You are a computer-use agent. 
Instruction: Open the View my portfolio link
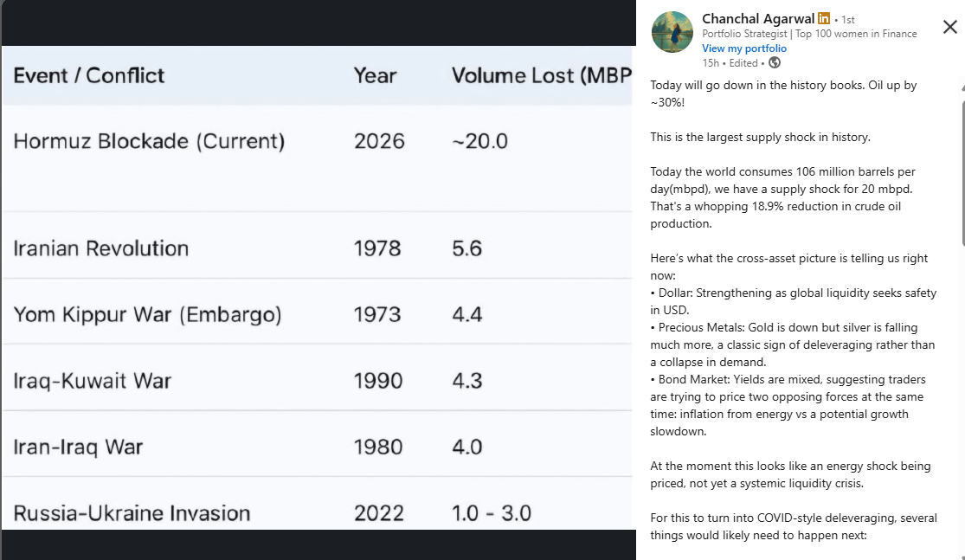(744, 48)
